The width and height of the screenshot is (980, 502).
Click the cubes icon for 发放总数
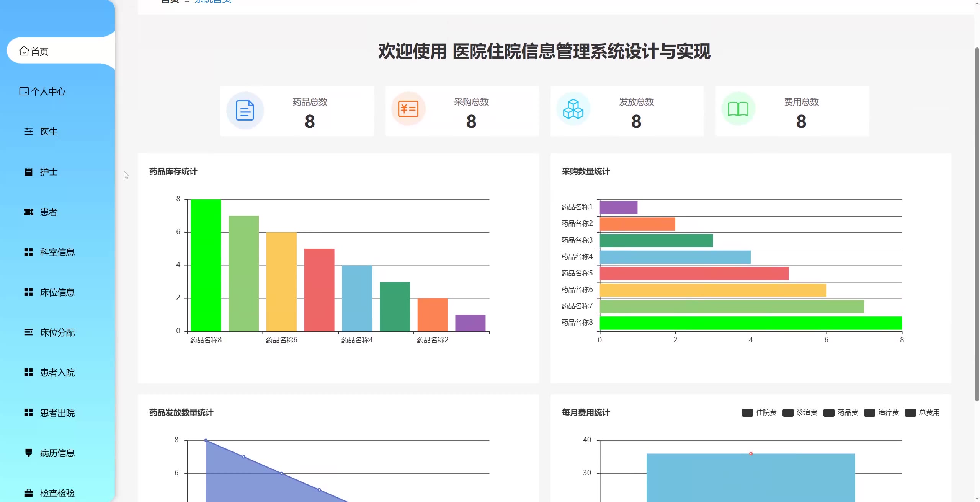click(x=573, y=109)
